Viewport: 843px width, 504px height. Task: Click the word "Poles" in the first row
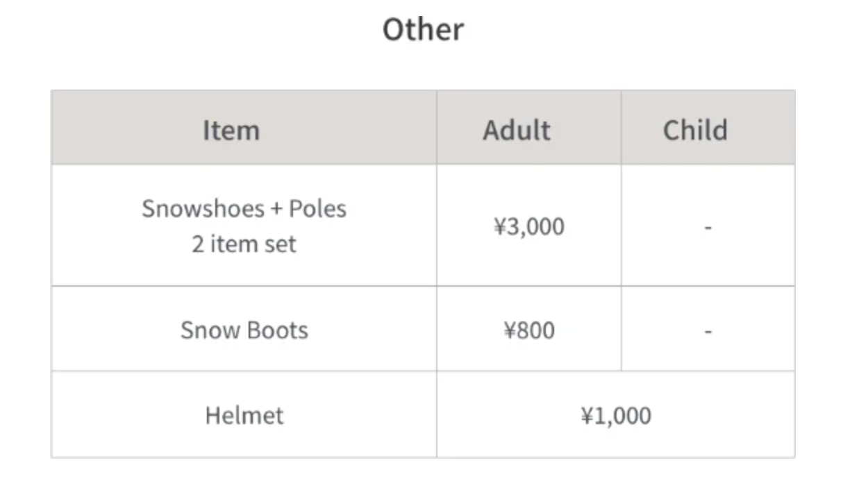click(317, 209)
